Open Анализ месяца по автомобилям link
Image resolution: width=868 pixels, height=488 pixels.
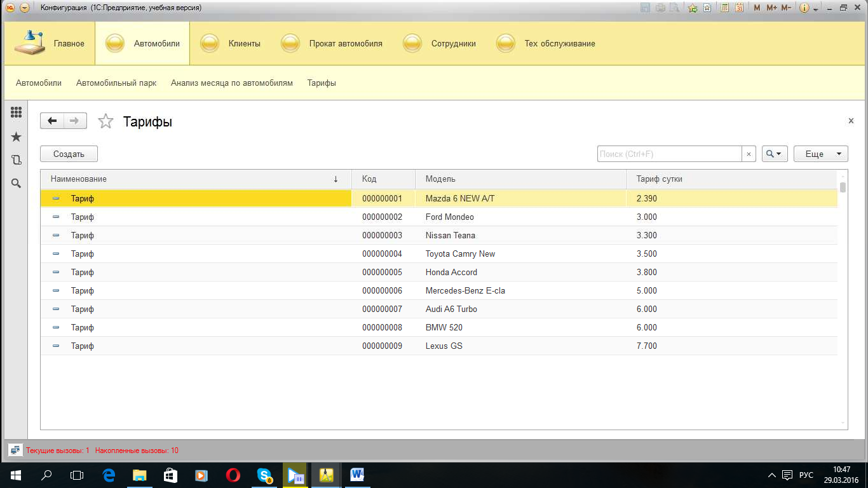(x=232, y=83)
